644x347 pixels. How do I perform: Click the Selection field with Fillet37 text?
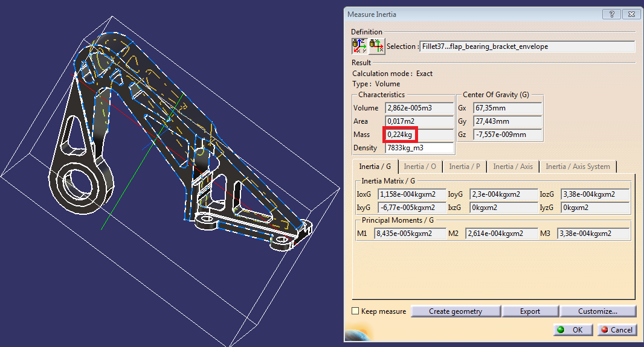click(527, 46)
